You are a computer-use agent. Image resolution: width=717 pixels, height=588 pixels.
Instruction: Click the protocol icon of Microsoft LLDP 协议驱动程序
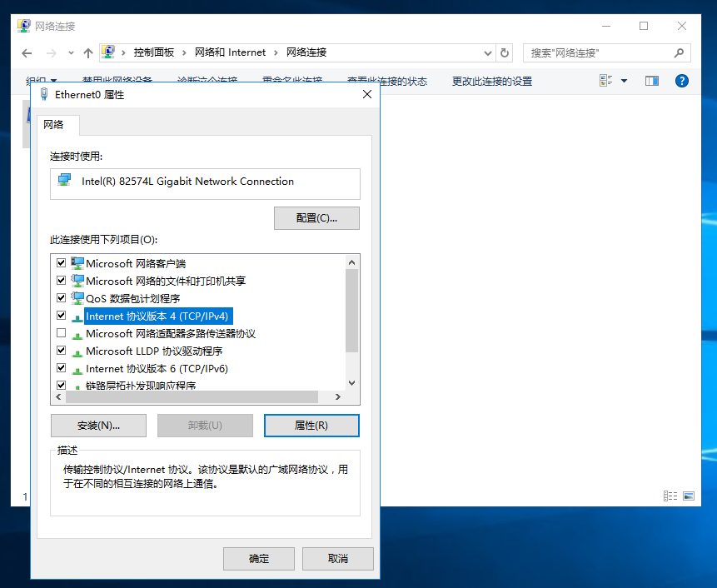[x=77, y=352]
